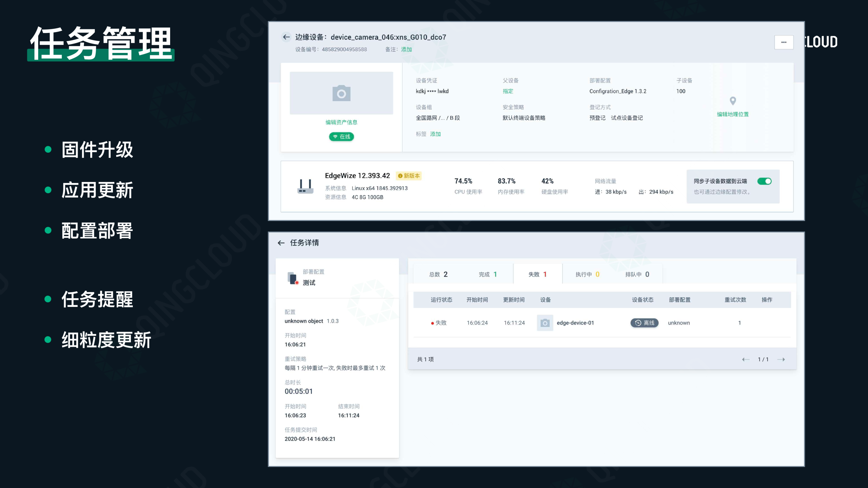The width and height of the screenshot is (868, 488).
Task: Click the device number 485829004958588
Action: (344, 49)
